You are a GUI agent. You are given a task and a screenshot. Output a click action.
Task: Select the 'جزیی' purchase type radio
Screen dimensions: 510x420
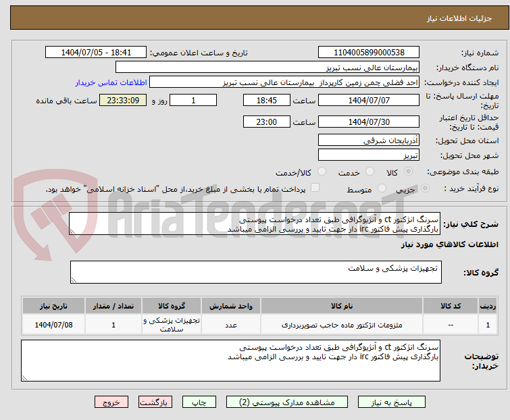click(425, 188)
